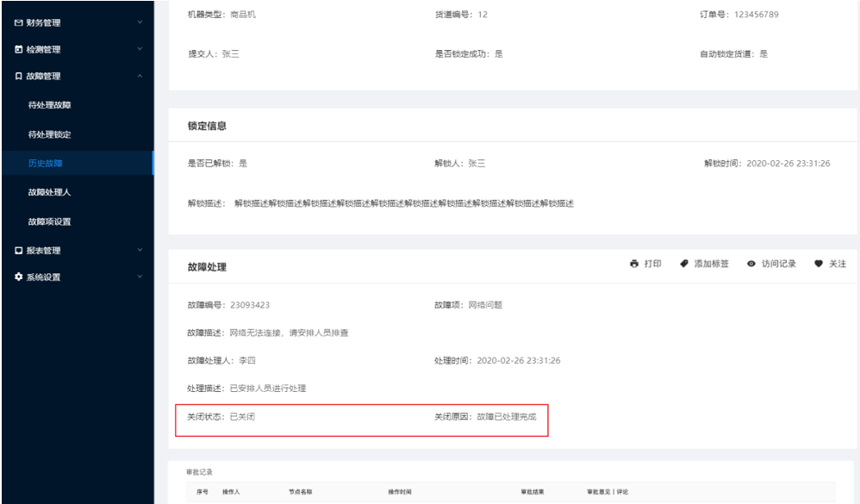Click the 自动锁定货道 field

[734, 53]
